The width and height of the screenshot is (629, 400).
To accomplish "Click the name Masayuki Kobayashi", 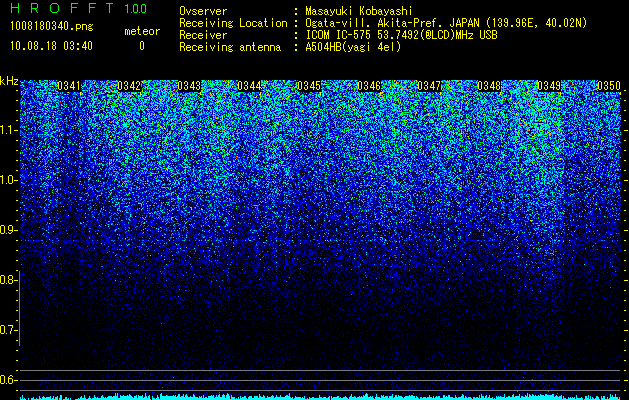I will point(359,11).
